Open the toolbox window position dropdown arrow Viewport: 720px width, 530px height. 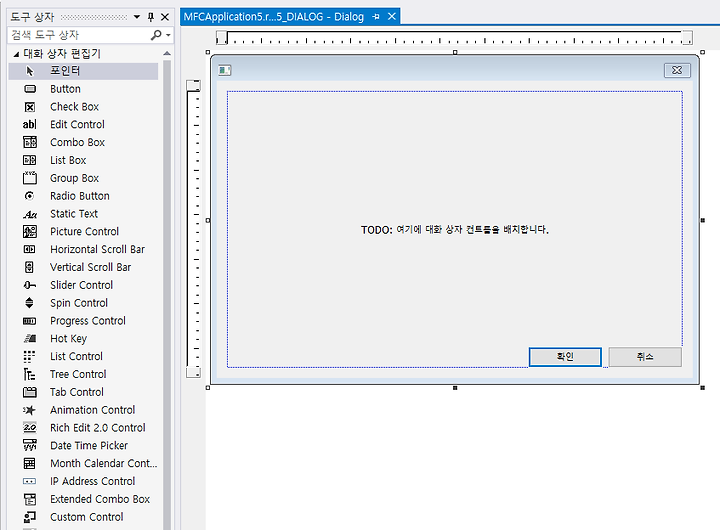(137, 17)
